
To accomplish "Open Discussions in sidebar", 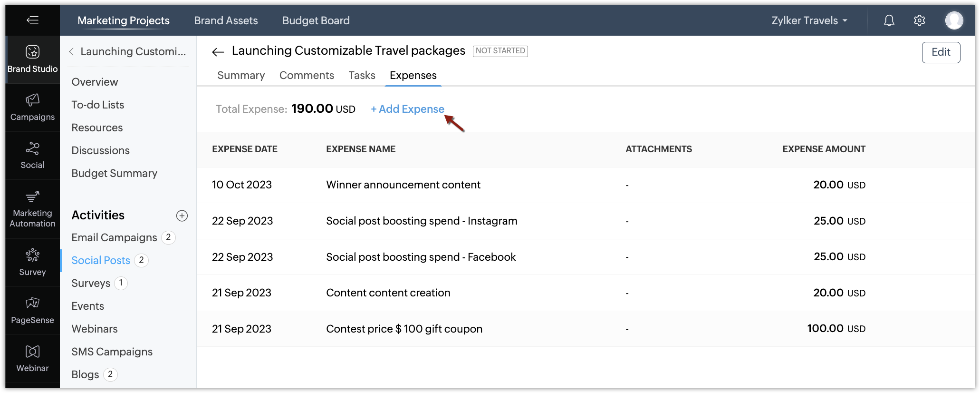I will [100, 150].
